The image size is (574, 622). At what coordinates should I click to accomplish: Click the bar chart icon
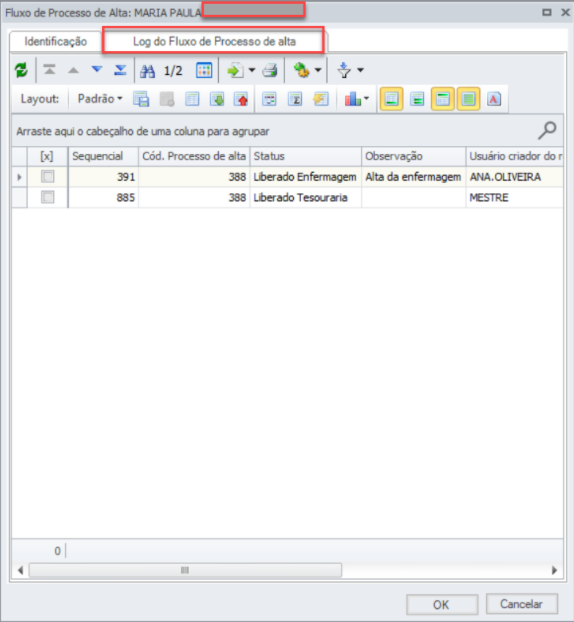pyautogui.click(x=353, y=99)
